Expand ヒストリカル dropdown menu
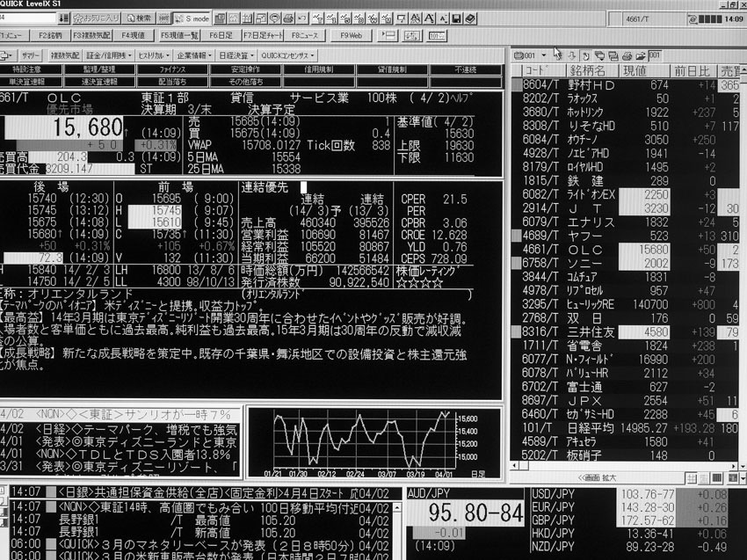This screenshot has width=747, height=560. coord(154,55)
